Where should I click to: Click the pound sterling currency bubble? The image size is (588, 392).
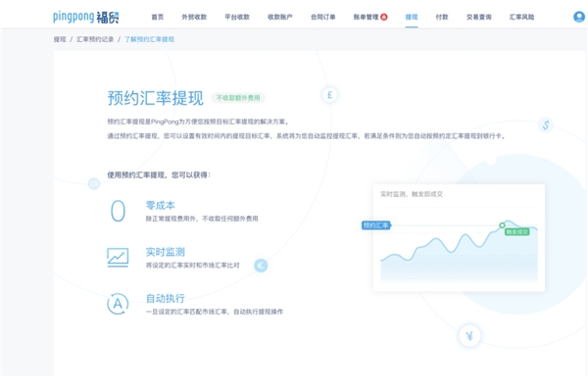pos(329,95)
